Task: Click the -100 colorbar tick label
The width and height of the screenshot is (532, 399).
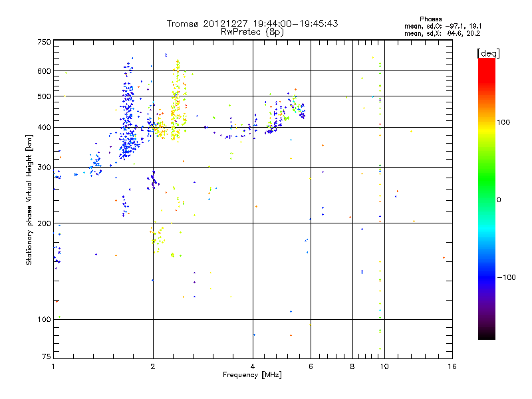Action: (509, 277)
